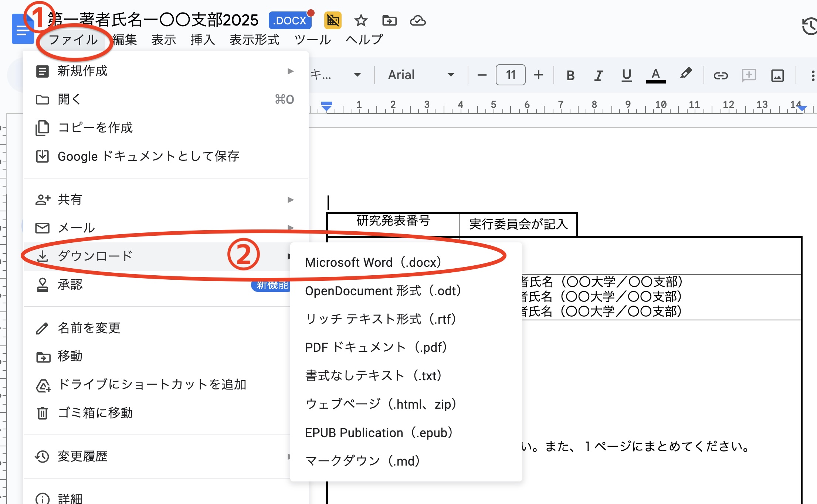Check the cloud save status icon
This screenshot has height=504, width=817.
[418, 20]
